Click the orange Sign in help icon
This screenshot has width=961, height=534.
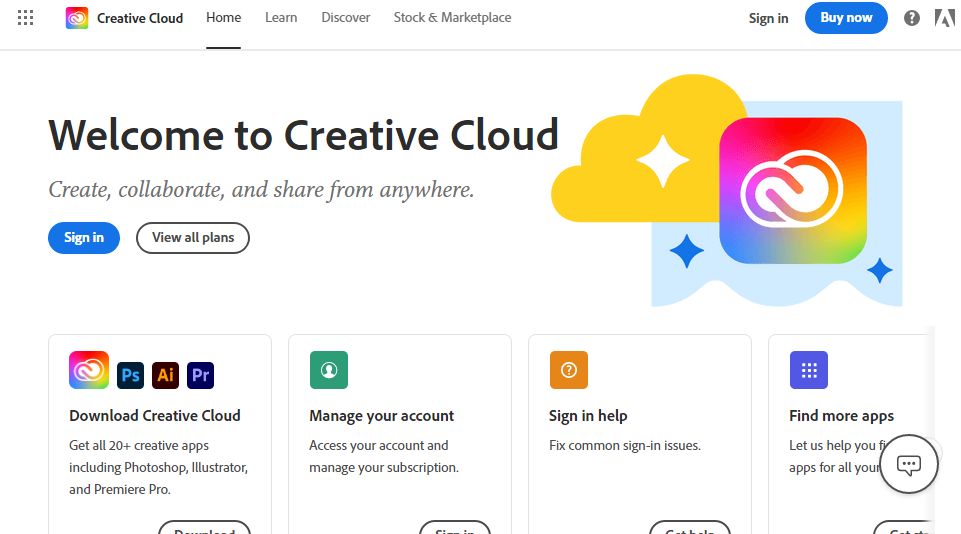pos(569,370)
